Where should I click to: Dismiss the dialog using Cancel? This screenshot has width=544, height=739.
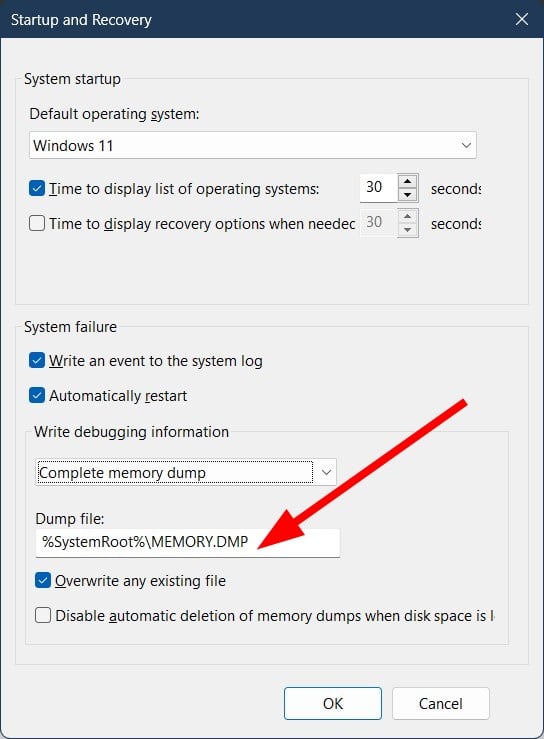point(441,703)
